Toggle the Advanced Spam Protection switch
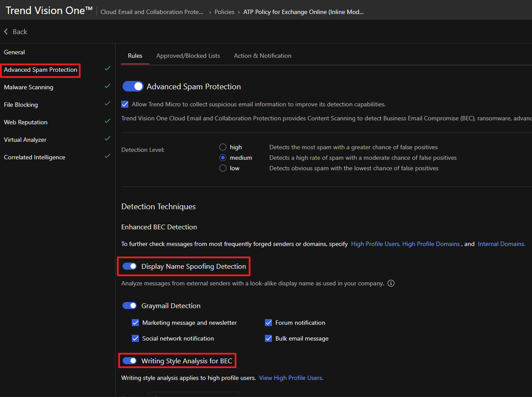Image resolution: width=532 pixels, height=397 pixels. (x=133, y=87)
